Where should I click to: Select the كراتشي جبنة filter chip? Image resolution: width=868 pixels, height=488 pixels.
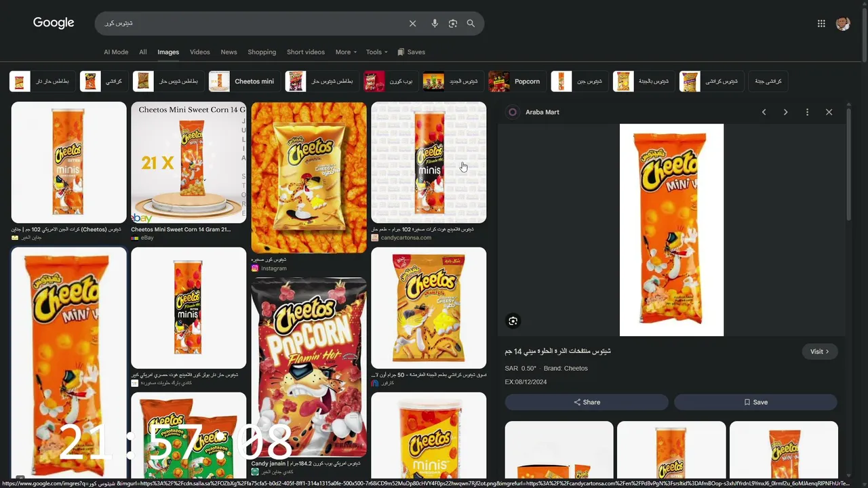click(x=768, y=81)
